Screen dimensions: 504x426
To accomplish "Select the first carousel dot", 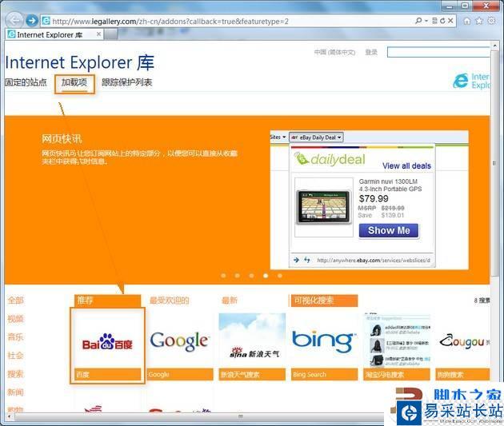I will tap(223, 276).
